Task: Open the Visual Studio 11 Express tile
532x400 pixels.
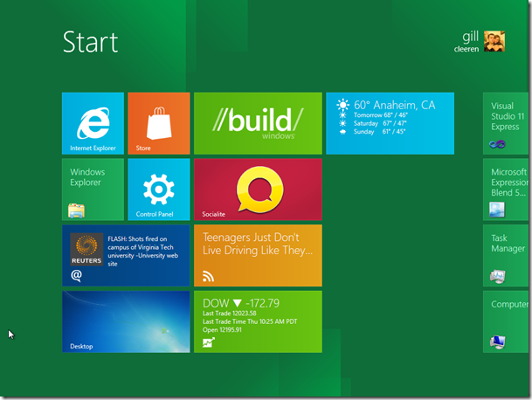Action: click(508, 123)
